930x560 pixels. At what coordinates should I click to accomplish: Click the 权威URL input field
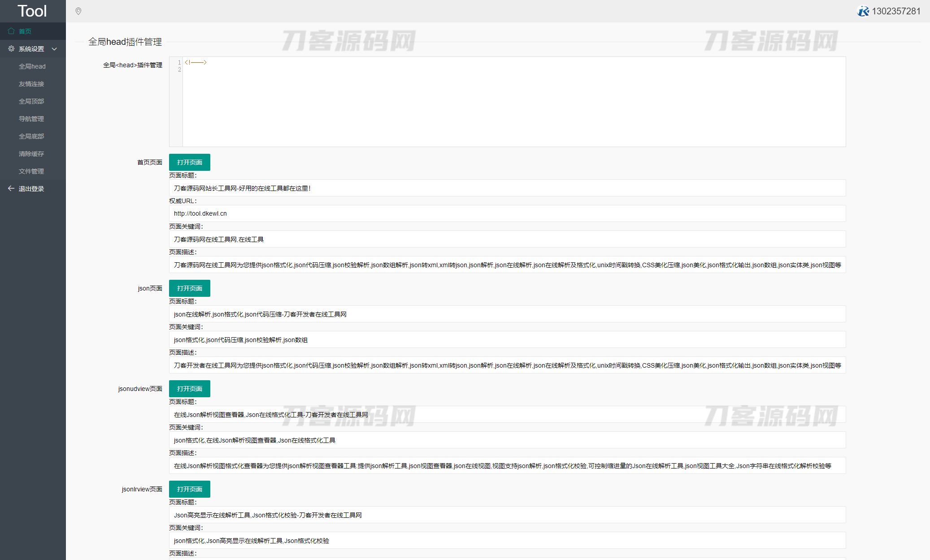point(507,213)
